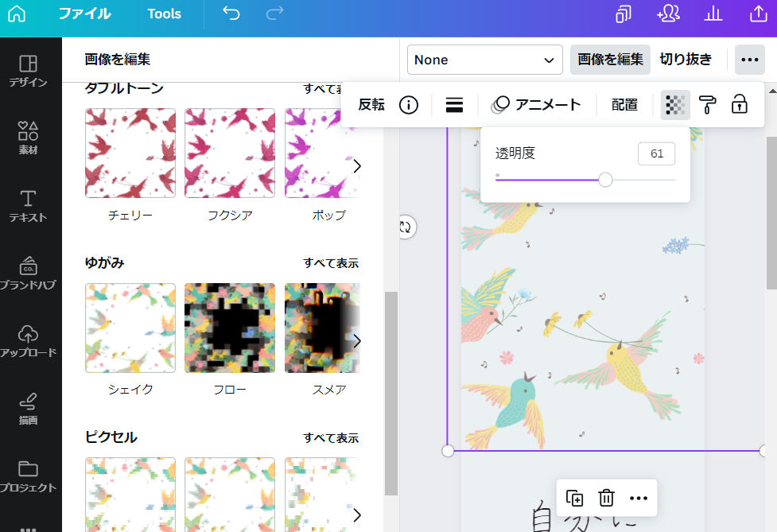Screen dimensions: 777x532
Task: Open the ブランドハブ sidebar tab
Action: tap(29, 273)
